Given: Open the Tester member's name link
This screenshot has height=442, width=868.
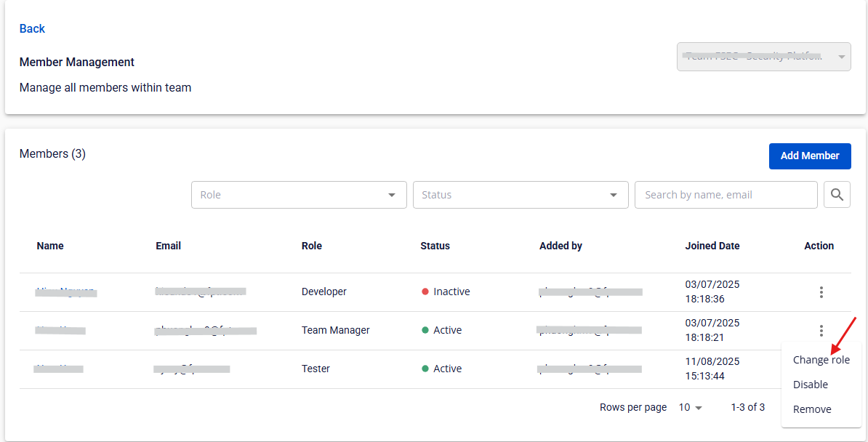Looking at the screenshot, I should (x=59, y=369).
